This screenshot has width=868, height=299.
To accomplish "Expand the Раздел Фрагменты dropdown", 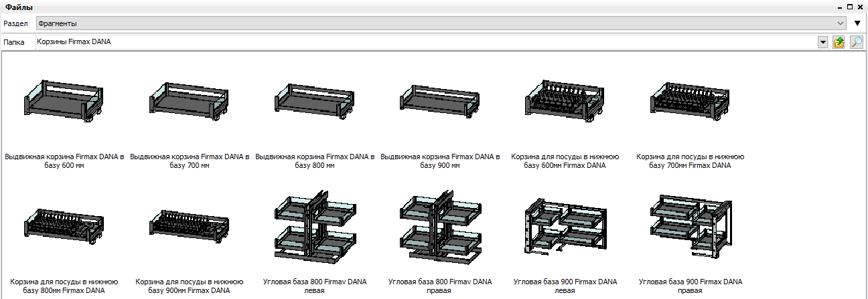I will click(841, 23).
